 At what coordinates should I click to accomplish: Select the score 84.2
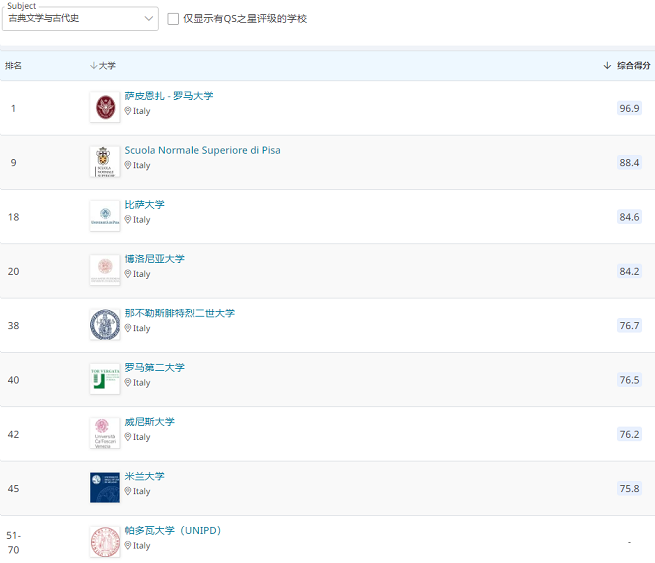point(629,271)
